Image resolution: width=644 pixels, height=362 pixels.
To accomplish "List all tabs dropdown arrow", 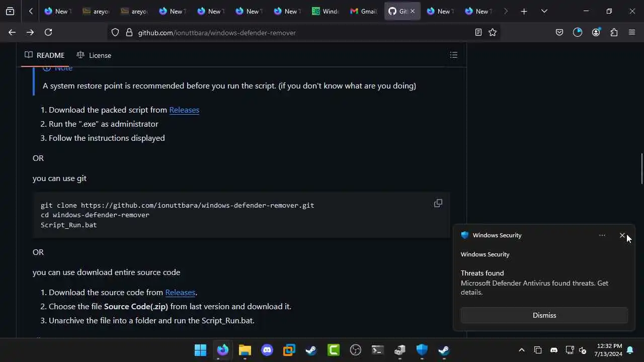I will coord(544,11).
